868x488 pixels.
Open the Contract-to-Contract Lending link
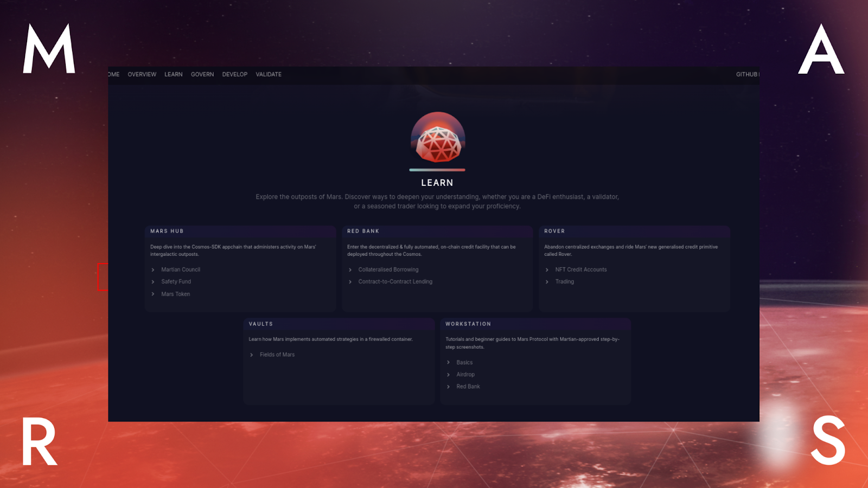coord(395,281)
